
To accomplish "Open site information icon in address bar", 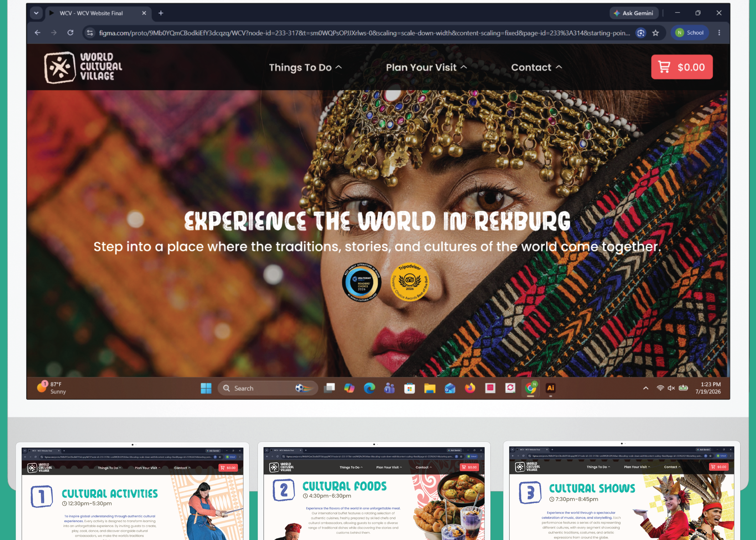I will (x=90, y=33).
